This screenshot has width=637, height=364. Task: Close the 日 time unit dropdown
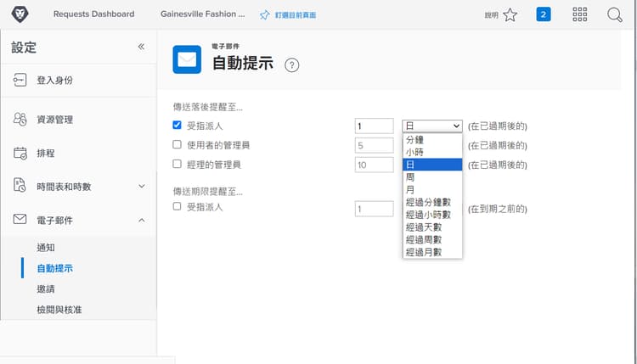[x=432, y=126]
